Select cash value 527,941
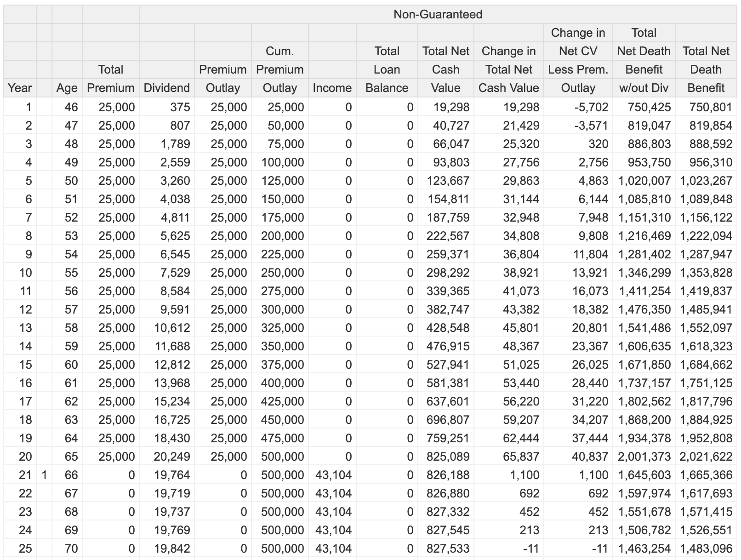This screenshot has width=741, height=560. 446,365
